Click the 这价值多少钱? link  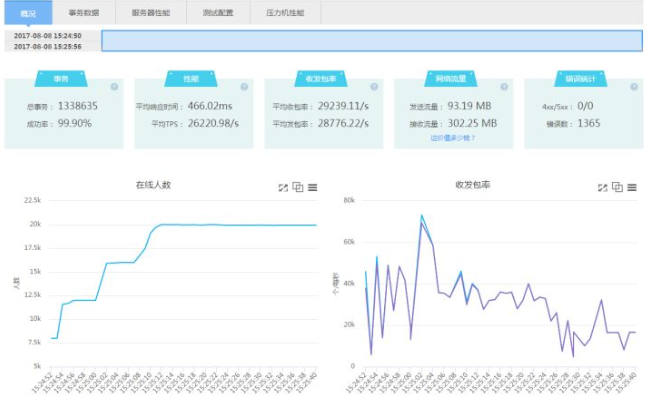click(453, 138)
